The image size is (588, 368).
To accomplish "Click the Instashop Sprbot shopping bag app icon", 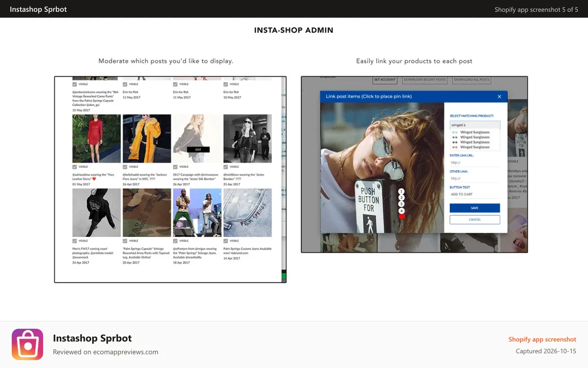I will click(x=27, y=344).
